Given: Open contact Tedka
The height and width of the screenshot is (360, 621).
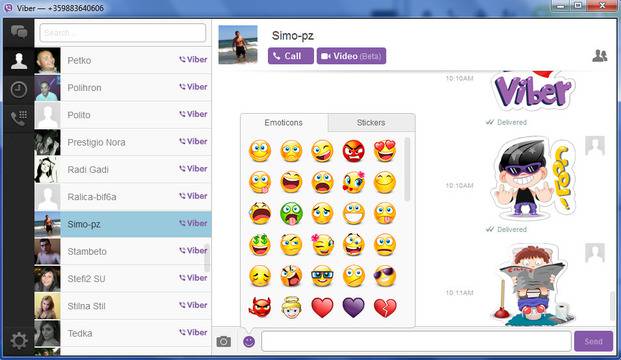Looking at the screenshot, I should (123, 333).
